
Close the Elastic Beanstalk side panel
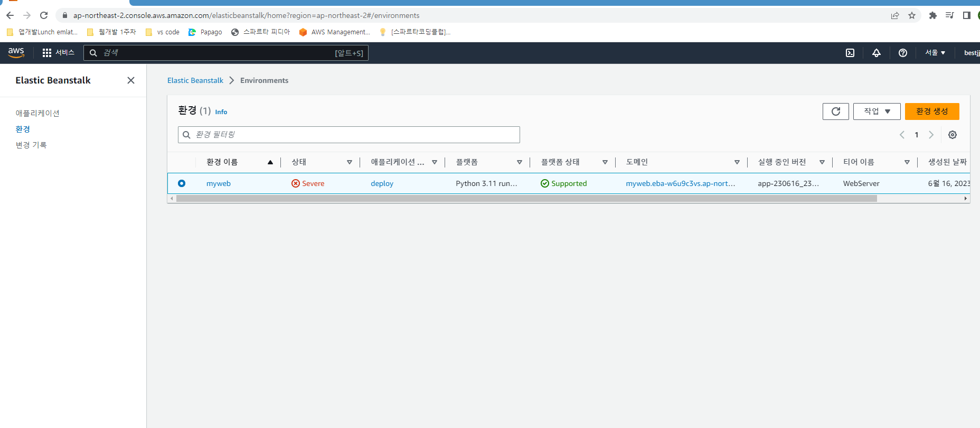tap(131, 80)
